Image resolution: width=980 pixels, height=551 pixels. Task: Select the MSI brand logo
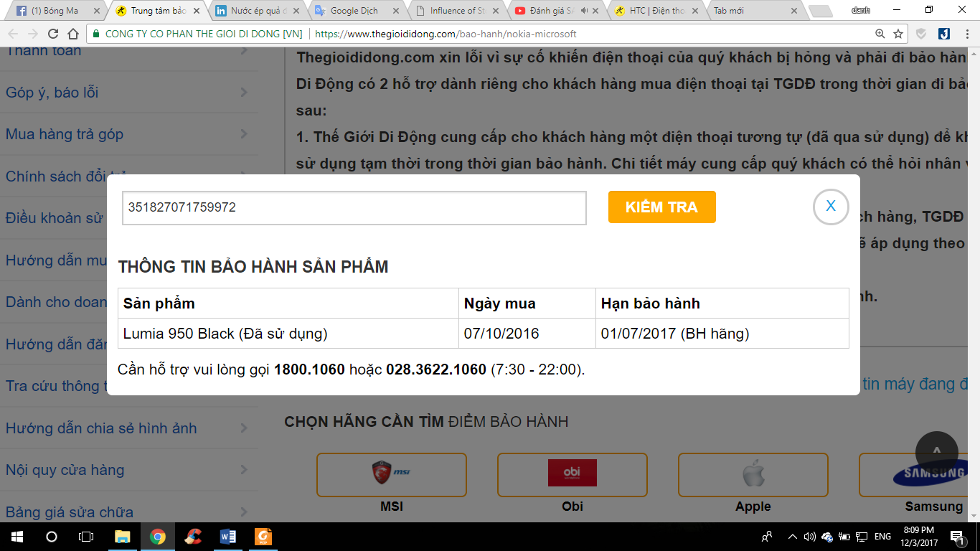pyautogui.click(x=391, y=474)
